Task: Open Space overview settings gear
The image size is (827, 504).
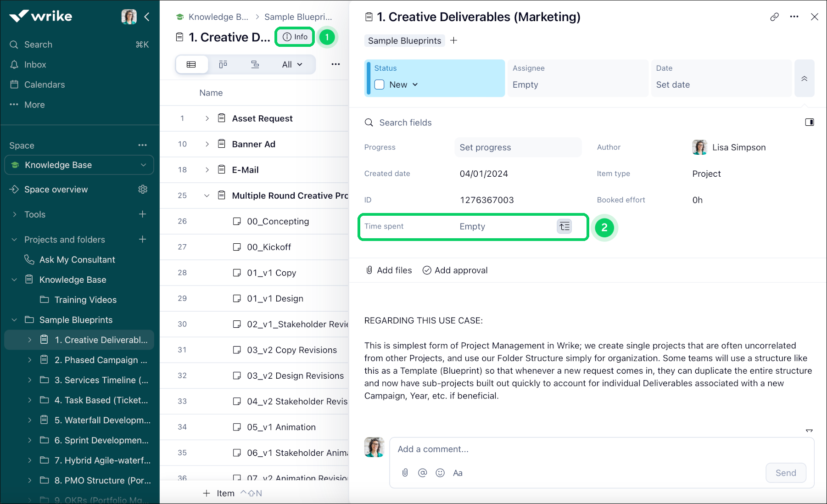Action: click(143, 190)
